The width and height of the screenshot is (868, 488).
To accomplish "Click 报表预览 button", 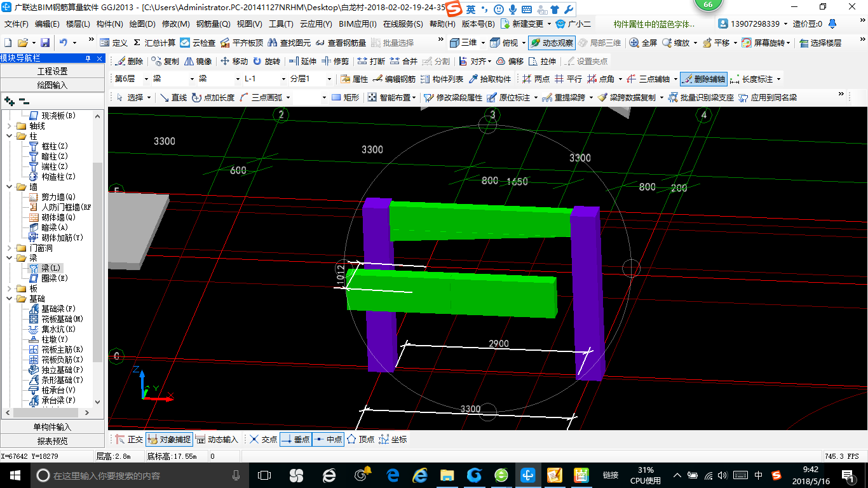I will coord(52,440).
